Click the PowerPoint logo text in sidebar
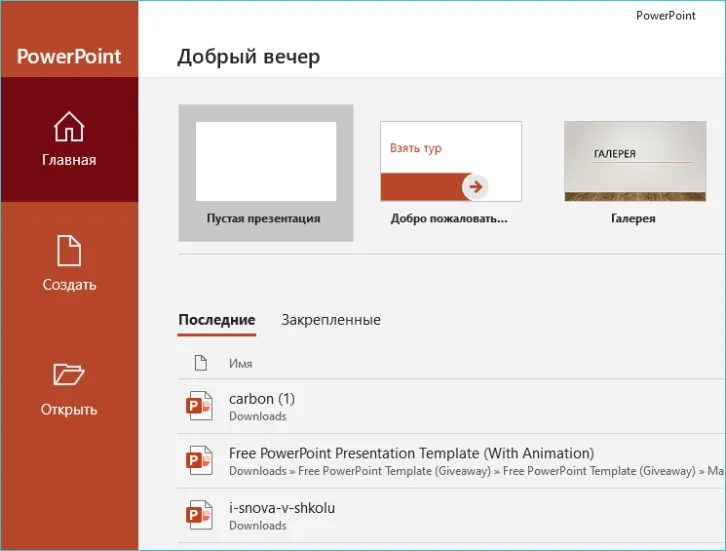Image resolution: width=726 pixels, height=551 pixels. click(69, 56)
